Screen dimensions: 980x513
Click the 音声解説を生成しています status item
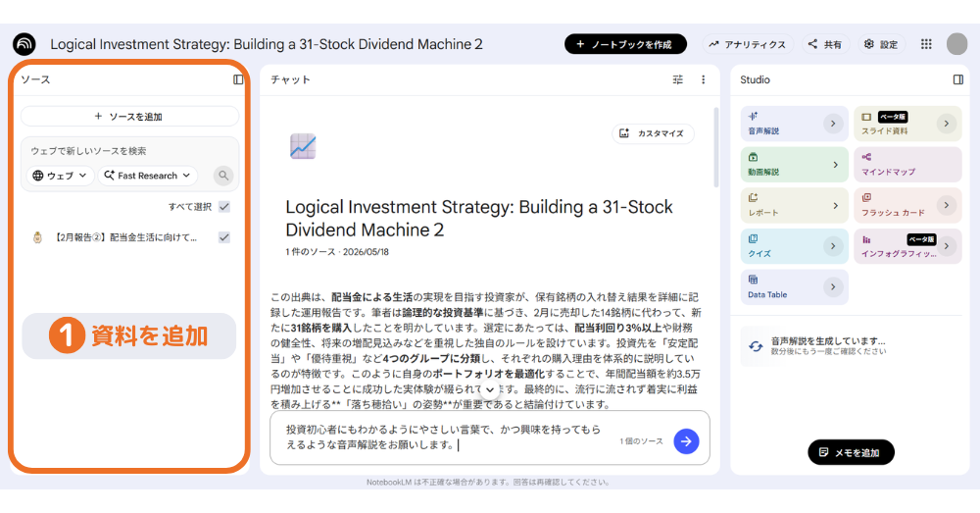[x=850, y=346]
